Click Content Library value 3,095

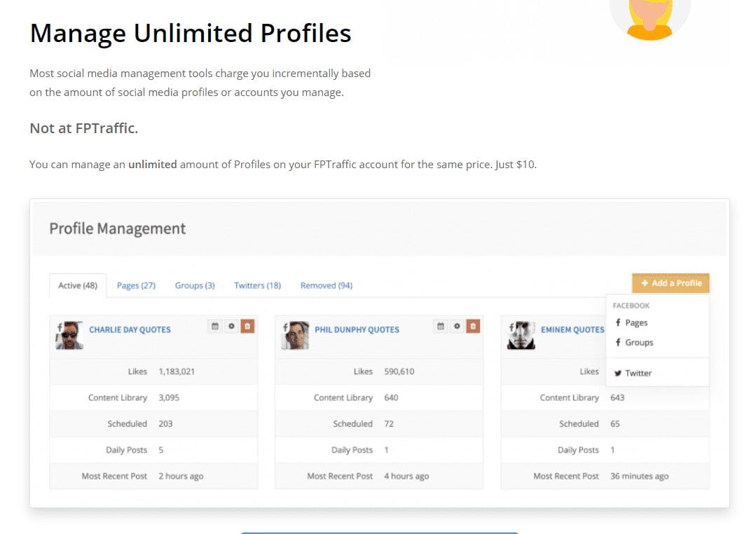[x=169, y=397]
